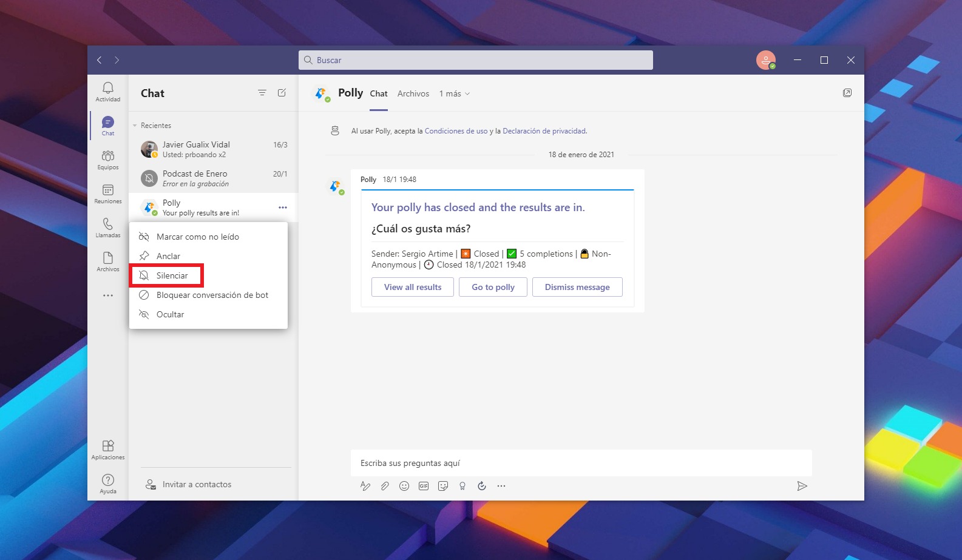Click Polly bot avatar in header
The height and width of the screenshot is (560, 962).
[x=321, y=93]
